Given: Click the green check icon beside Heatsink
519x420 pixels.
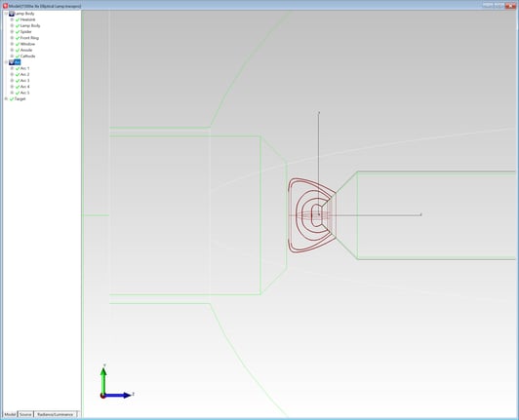Looking at the screenshot, I should click(x=18, y=19).
